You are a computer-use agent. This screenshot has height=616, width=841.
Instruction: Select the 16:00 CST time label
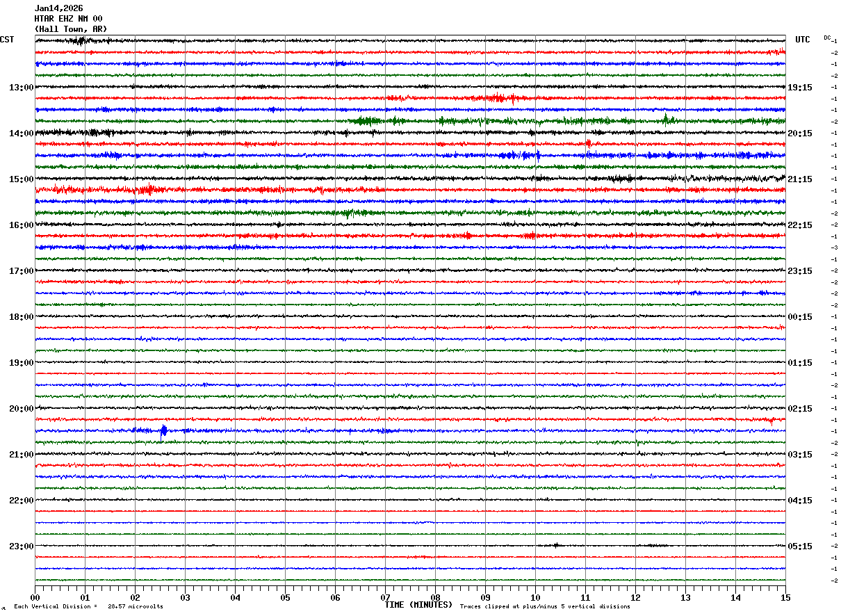coord(21,225)
